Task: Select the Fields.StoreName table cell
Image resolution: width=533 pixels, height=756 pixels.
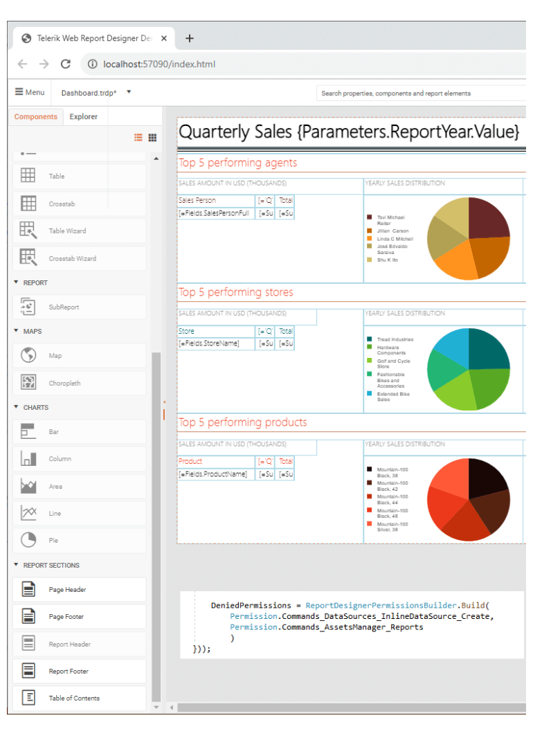Action: 216,343
